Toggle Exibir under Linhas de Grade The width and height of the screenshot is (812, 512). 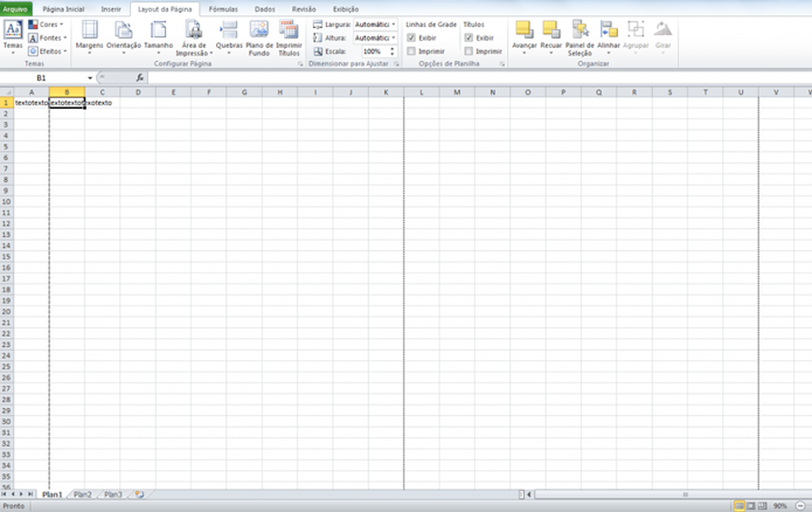pos(411,38)
